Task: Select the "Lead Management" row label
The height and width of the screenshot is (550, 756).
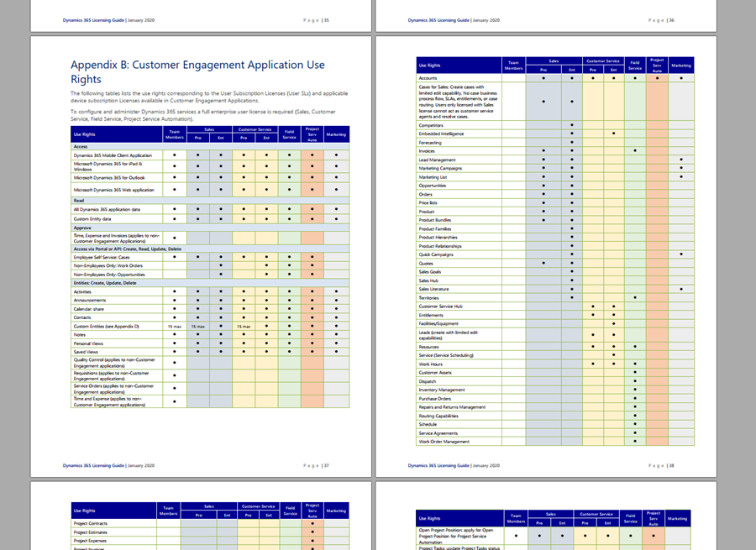Action: [x=437, y=160]
